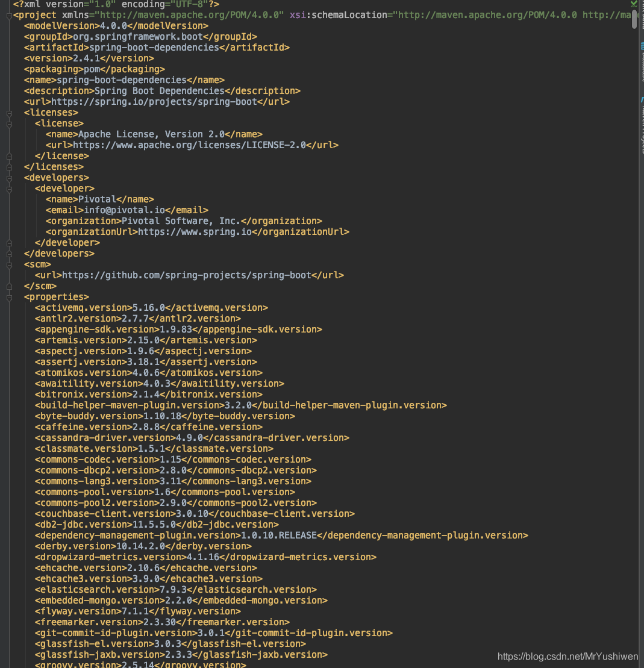Click fold marker at closing developers tag

pyautogui.click(x=9, y=254)
